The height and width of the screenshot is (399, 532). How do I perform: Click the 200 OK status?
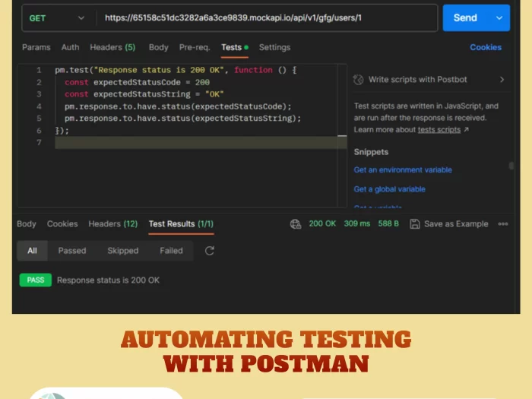(322, 223)
